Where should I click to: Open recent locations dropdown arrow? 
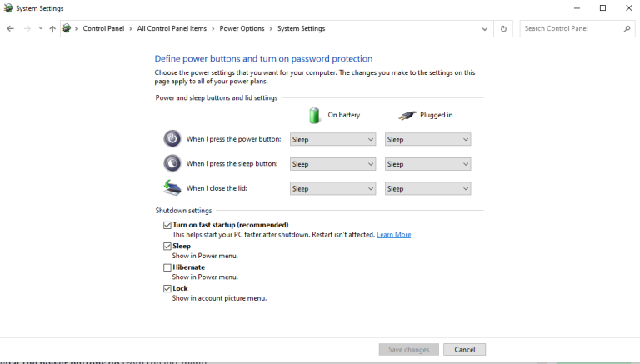coord(40,28)
